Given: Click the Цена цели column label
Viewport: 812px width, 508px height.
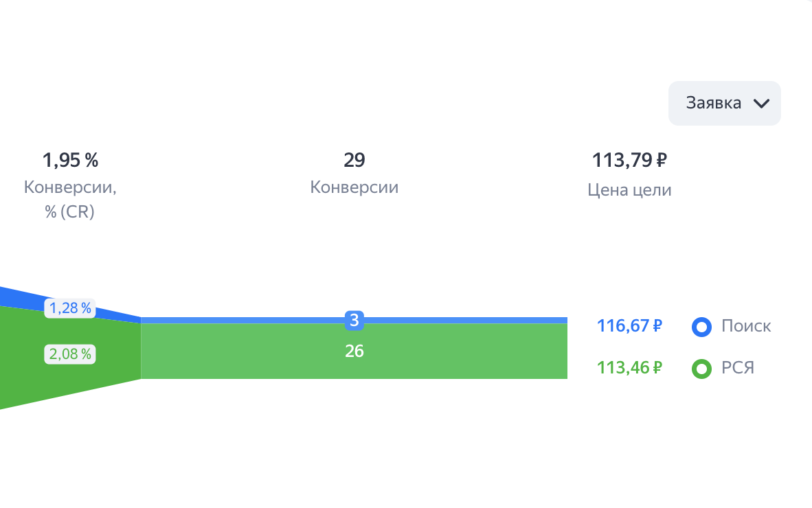Looking at the screenshot, I should [629, 190].
